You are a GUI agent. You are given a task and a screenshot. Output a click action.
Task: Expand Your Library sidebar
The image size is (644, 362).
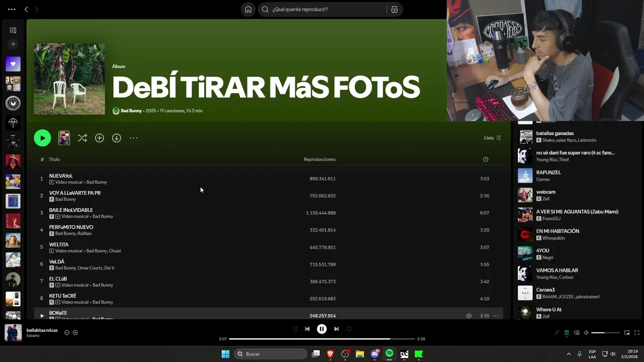[x=13, y=30]
